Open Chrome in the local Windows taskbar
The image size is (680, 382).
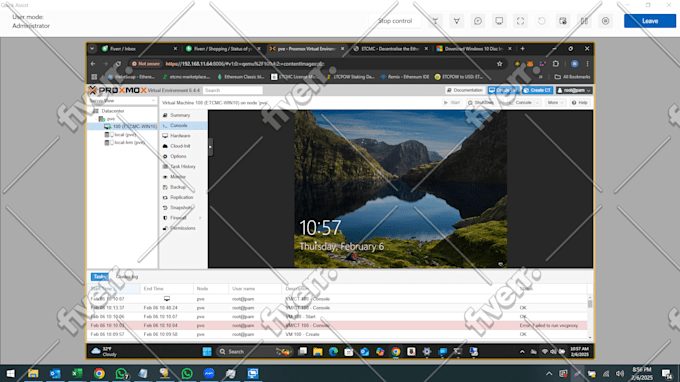pos(99,373)
